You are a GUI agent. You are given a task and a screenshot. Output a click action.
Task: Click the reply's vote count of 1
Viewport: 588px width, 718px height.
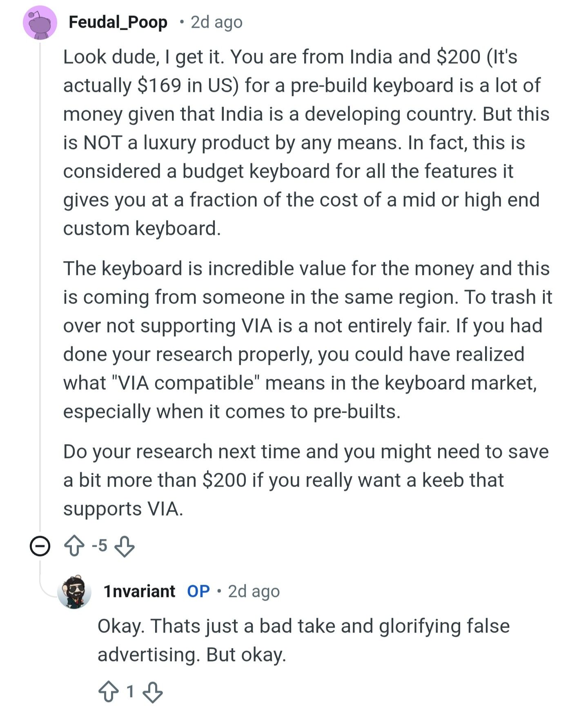[x=130, y=691]
